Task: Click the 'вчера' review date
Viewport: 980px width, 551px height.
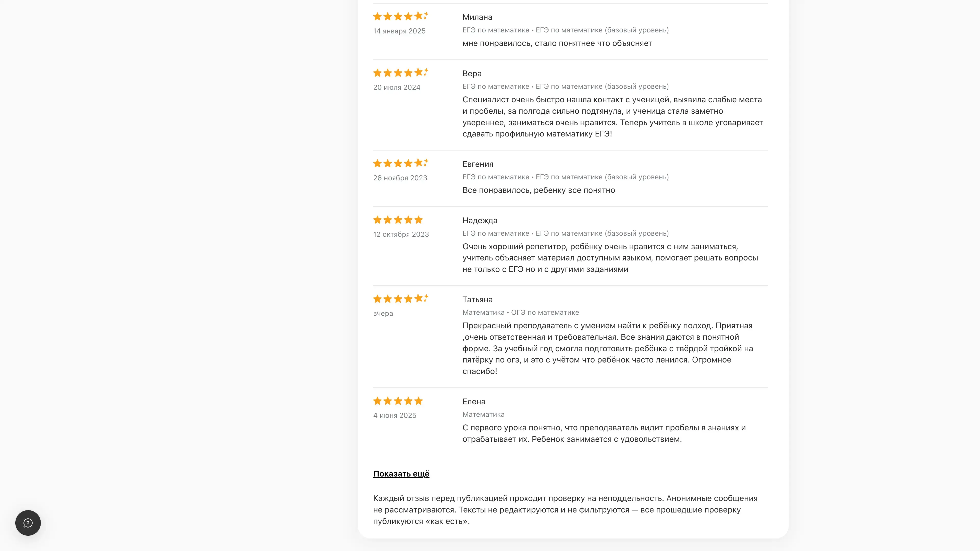Action: click(383, 313)
